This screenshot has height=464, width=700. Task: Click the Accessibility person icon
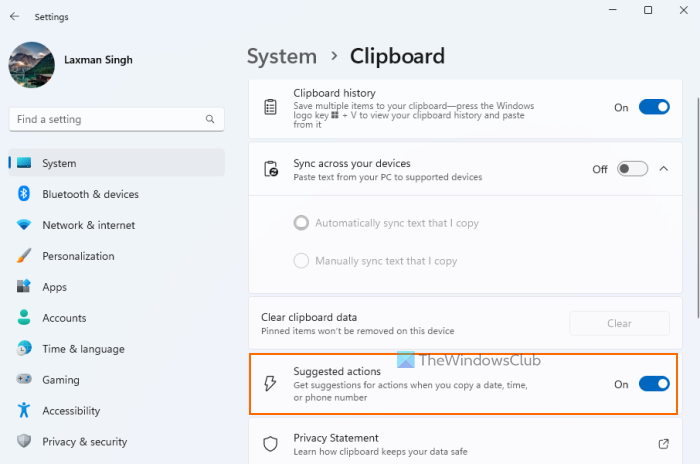click(24, 411)
